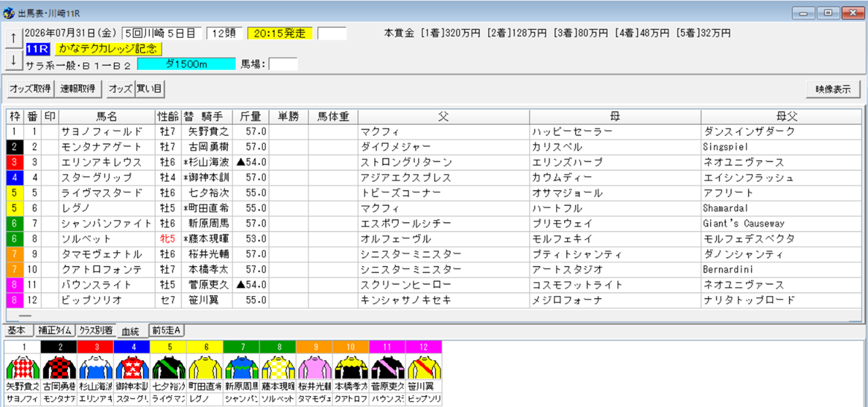
Task: Click the 斤量 column header
Action: point(250,116)
